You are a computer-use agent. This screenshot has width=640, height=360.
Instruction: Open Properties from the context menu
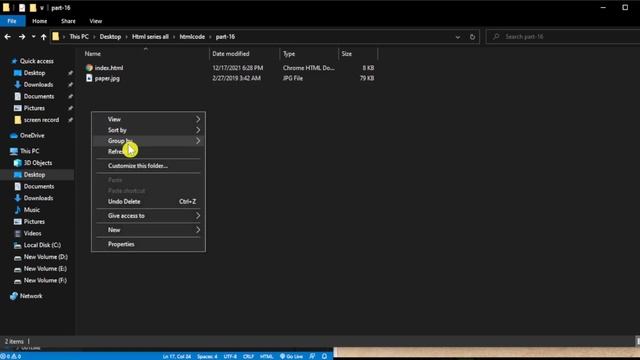(149, 244)
